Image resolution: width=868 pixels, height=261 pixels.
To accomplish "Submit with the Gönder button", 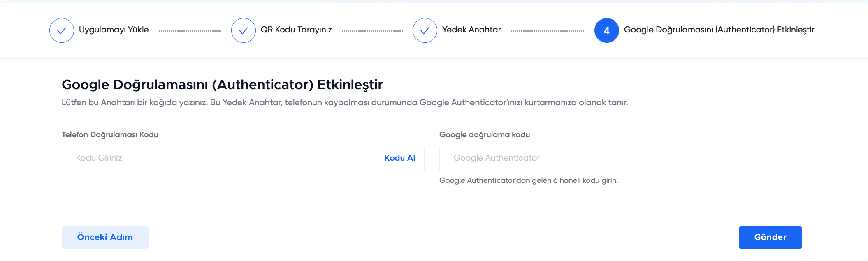I will [x=771, y=238].
